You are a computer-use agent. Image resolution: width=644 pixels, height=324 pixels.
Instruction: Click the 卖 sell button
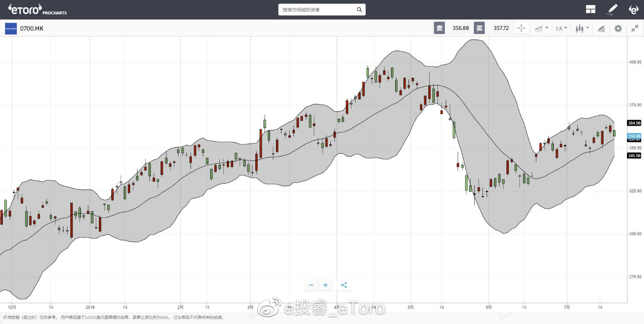(x=439, y=29)
